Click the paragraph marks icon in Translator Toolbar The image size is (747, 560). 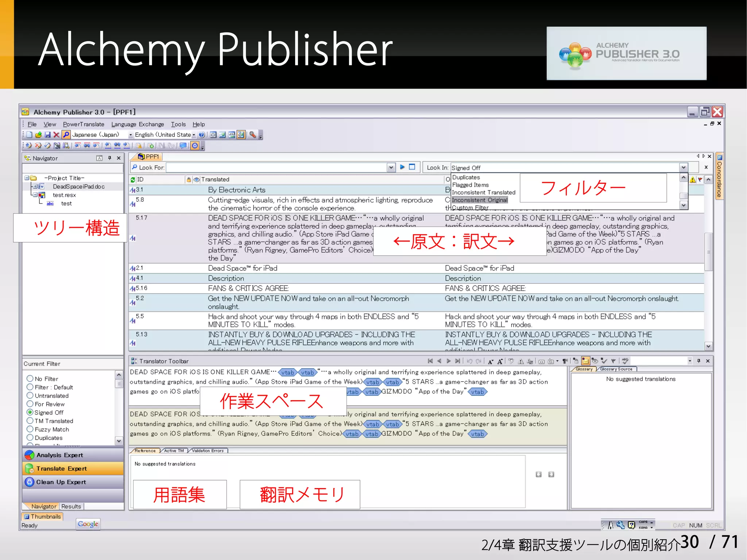pyautogui.click(x=565, y=361)
